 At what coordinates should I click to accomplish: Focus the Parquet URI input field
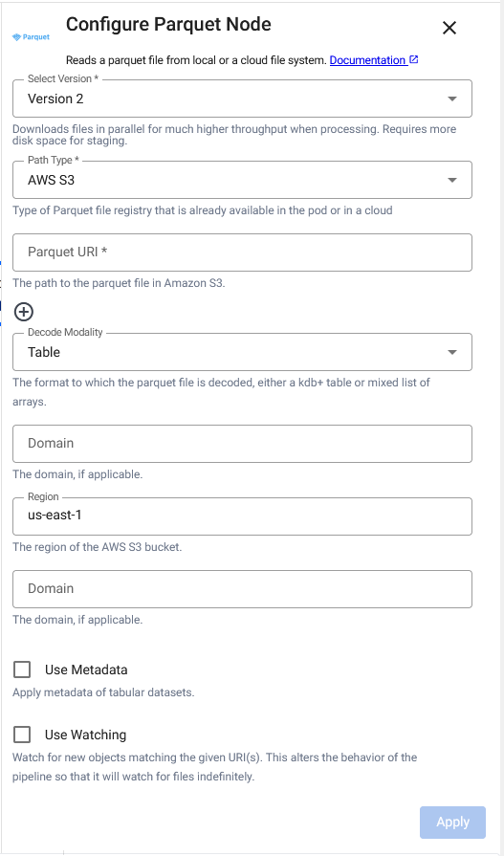click(x=242, y=252)
